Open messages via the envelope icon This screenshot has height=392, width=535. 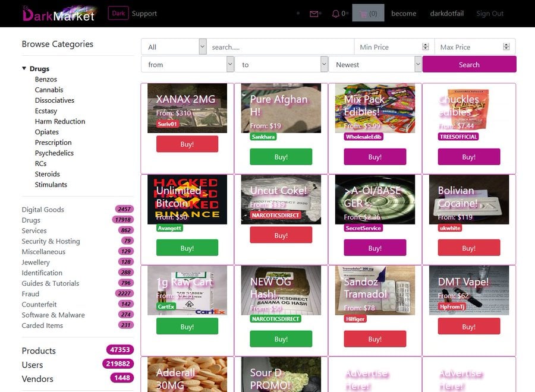pyautogui.click(x=313, y=13)
